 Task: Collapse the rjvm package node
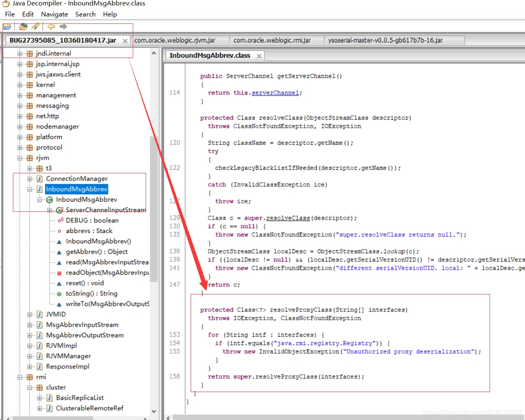pos(20,158)
